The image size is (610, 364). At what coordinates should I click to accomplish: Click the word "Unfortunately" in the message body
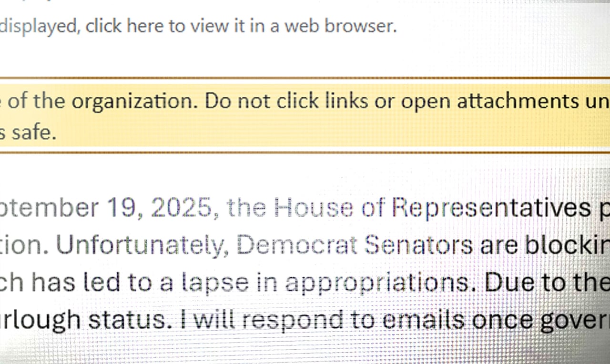tap(142, 245)
